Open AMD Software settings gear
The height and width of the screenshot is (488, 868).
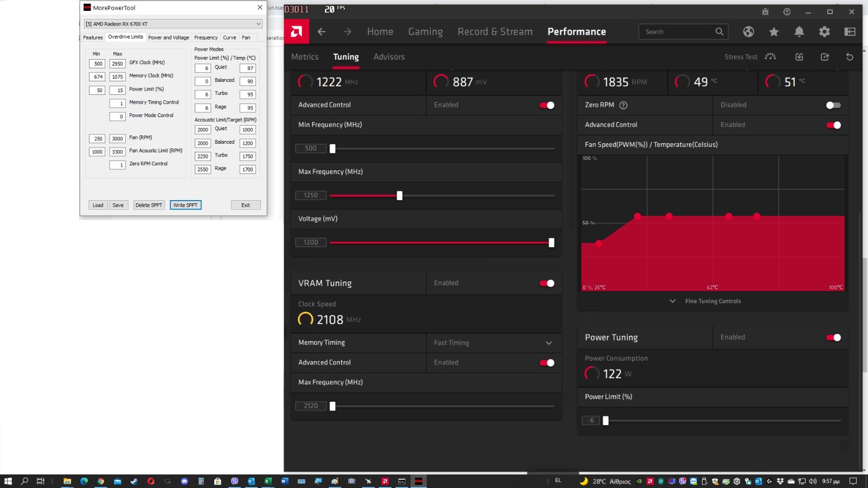point(825,31)
